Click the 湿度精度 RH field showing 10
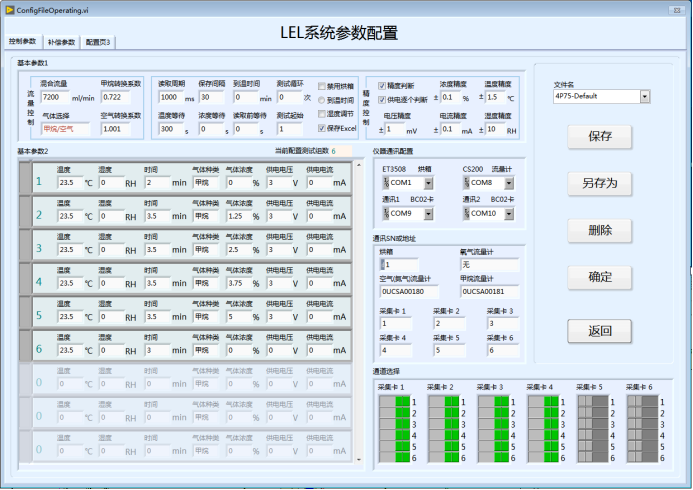This screenshot has width=693, height=490. pos(495,129)
